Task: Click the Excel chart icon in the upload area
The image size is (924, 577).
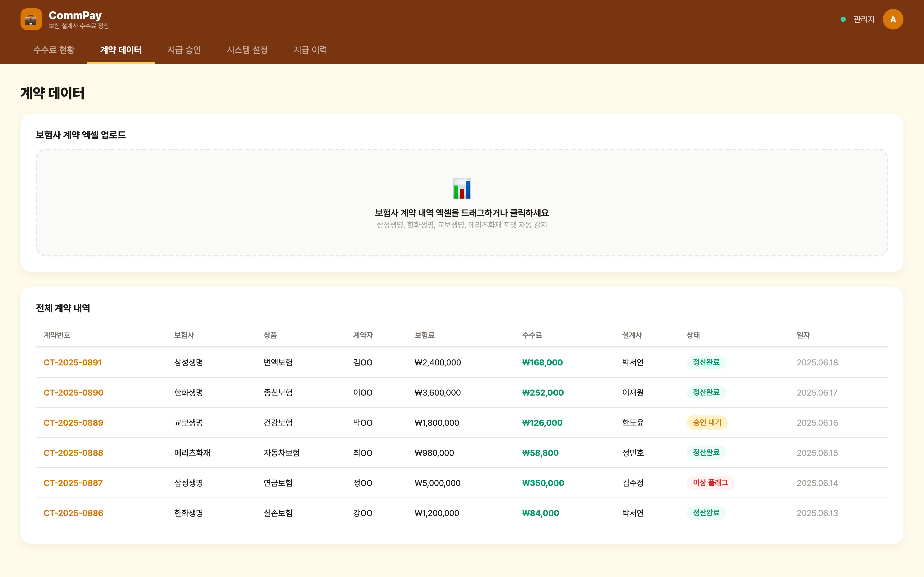Action: 462,188
